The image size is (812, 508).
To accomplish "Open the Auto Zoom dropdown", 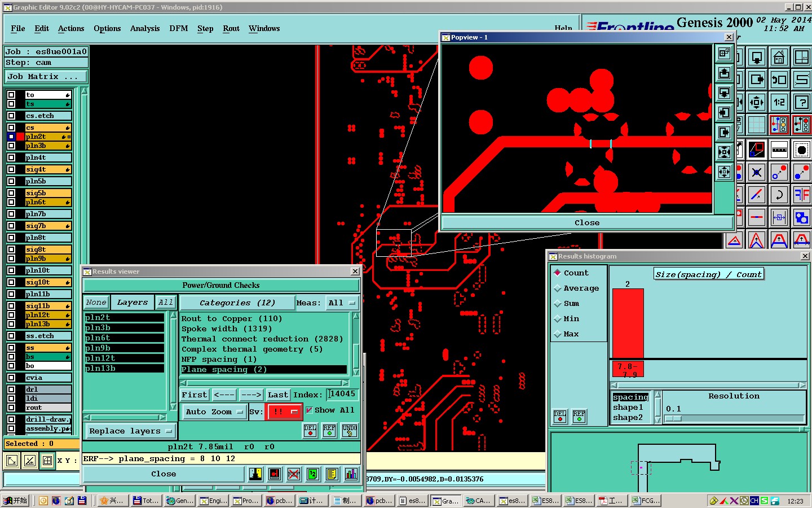I will pyautogui.click(x=214, y=411).
